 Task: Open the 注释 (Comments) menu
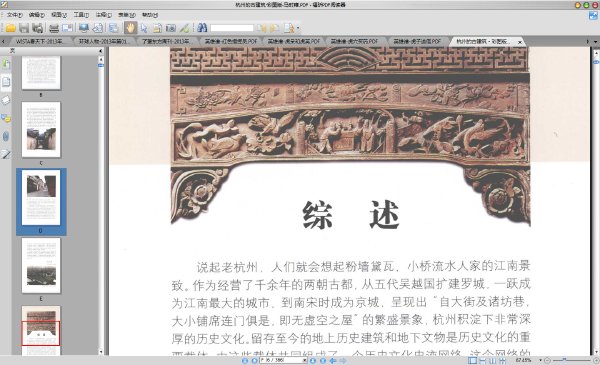click(104, 15)
